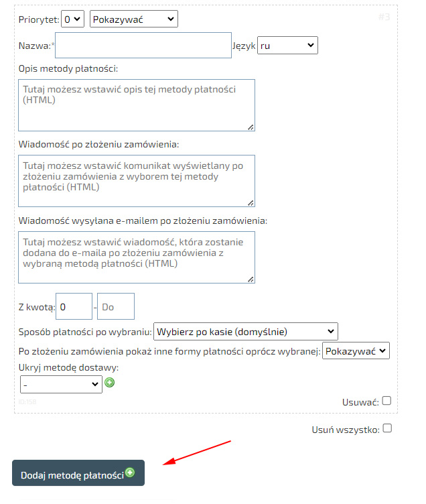Click the Wiadomość po złożeniu zamówienia textarea

point(136,180)
